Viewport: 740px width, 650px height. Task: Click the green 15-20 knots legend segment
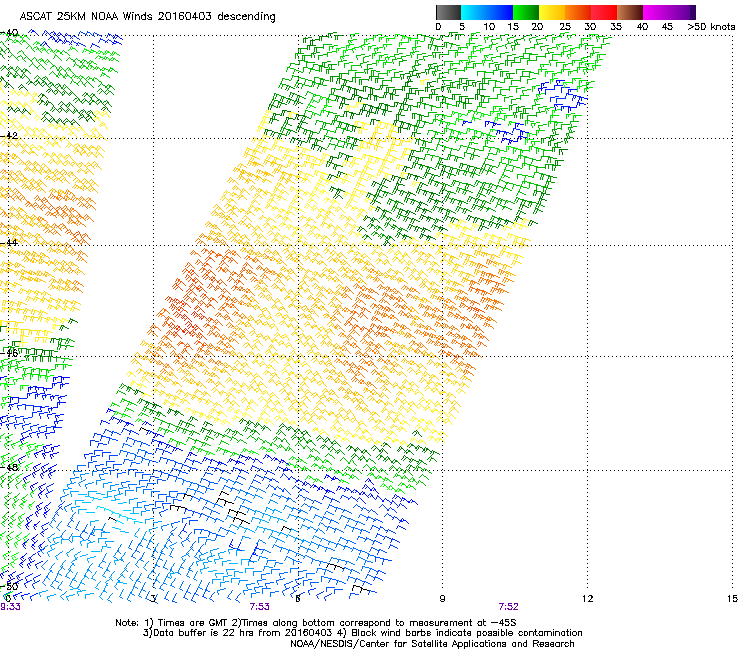coord(526,12)
